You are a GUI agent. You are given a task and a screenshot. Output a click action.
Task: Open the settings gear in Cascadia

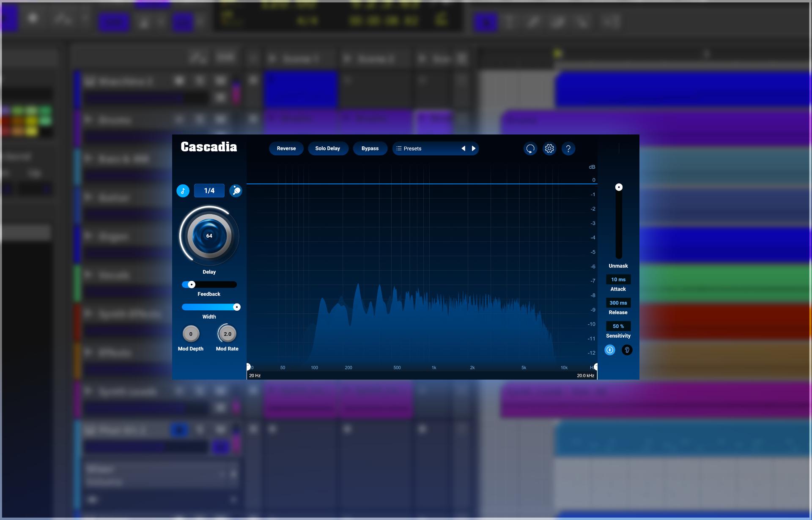pyautogui.click(x=549, y=149)
